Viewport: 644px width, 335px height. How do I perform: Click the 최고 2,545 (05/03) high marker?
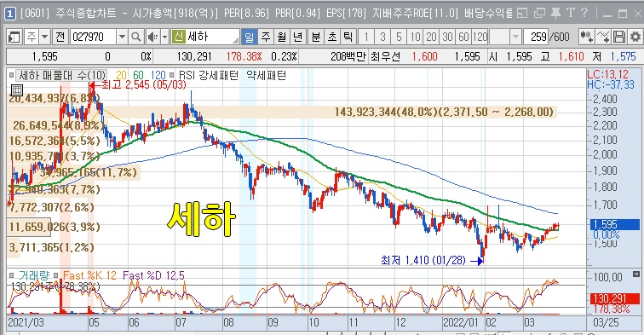tap(138, 85)
